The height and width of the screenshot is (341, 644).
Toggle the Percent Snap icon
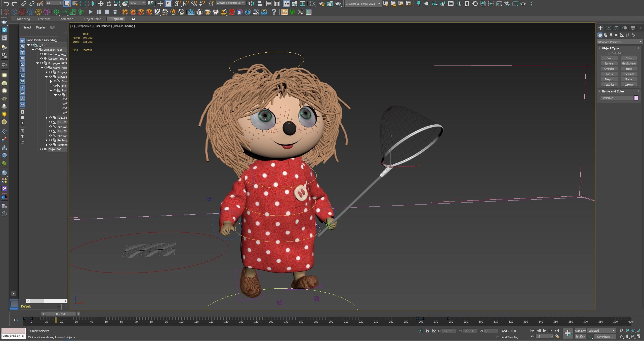point(194,4)
